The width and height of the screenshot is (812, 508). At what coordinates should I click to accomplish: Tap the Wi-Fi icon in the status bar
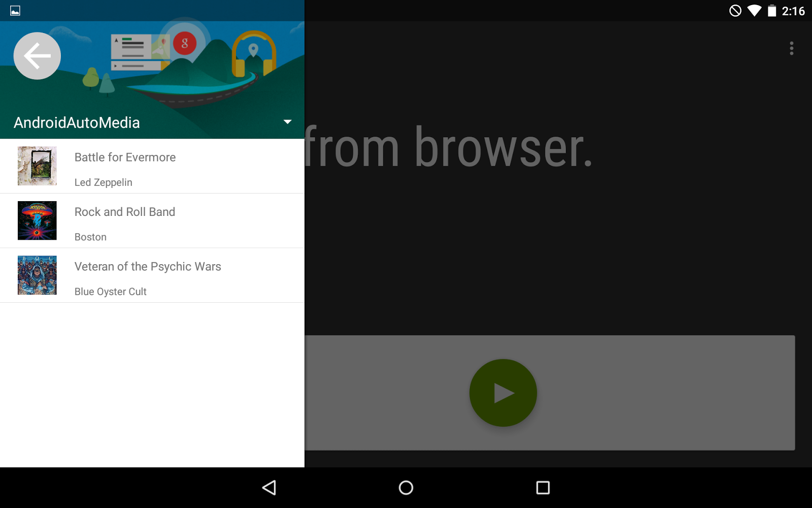(x=755, y=10)
